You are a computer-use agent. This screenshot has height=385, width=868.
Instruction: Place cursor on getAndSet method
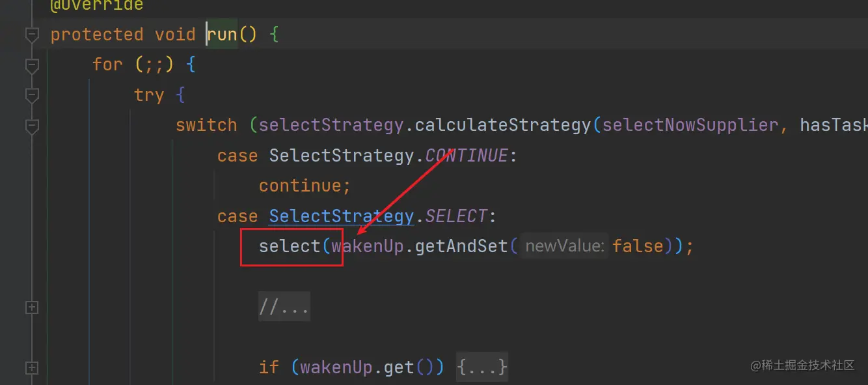(460, 246)
